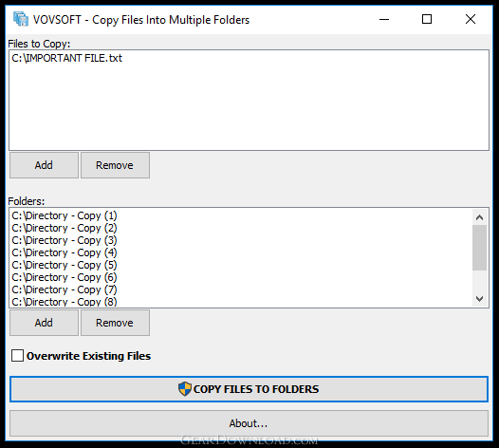
Task: Enable the Overwrite Existing Files checkbox
Action: tap(17, 356)
